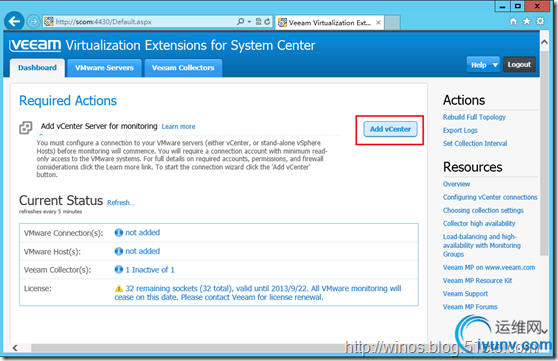
Task: Click '1 Inactive of 1' collector status
Action: pyautogui.click(x=149, y=270)
